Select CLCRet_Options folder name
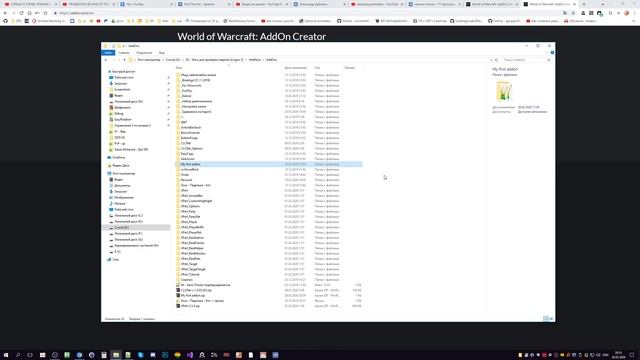Image resolution: width=640 pixels, height=360 pixels. (191, 149)
